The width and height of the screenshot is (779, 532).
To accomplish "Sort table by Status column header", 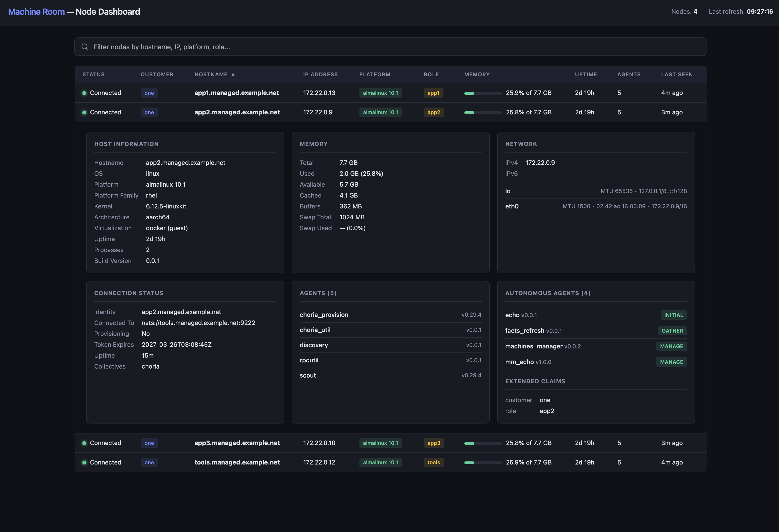I will (x=94, y=74).
